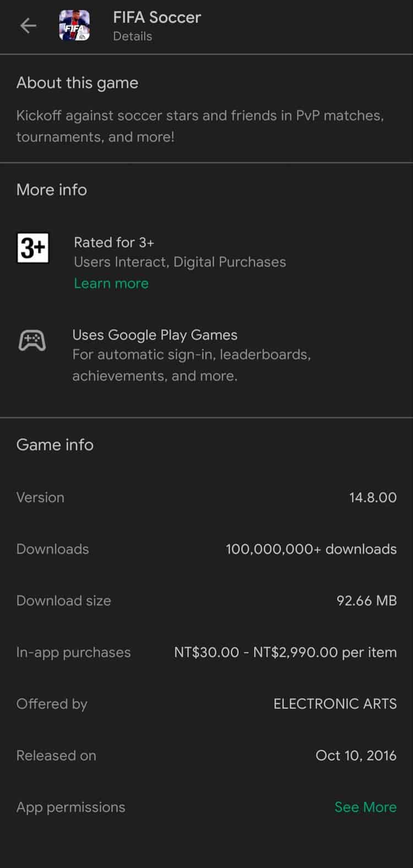The image size is (413, 868).
Task: Tap the version number 14.8.00
Action: [x=372, y=497]
